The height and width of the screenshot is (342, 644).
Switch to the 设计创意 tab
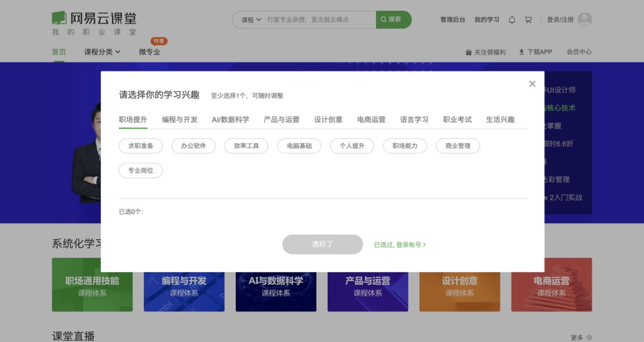coord(328,120)
